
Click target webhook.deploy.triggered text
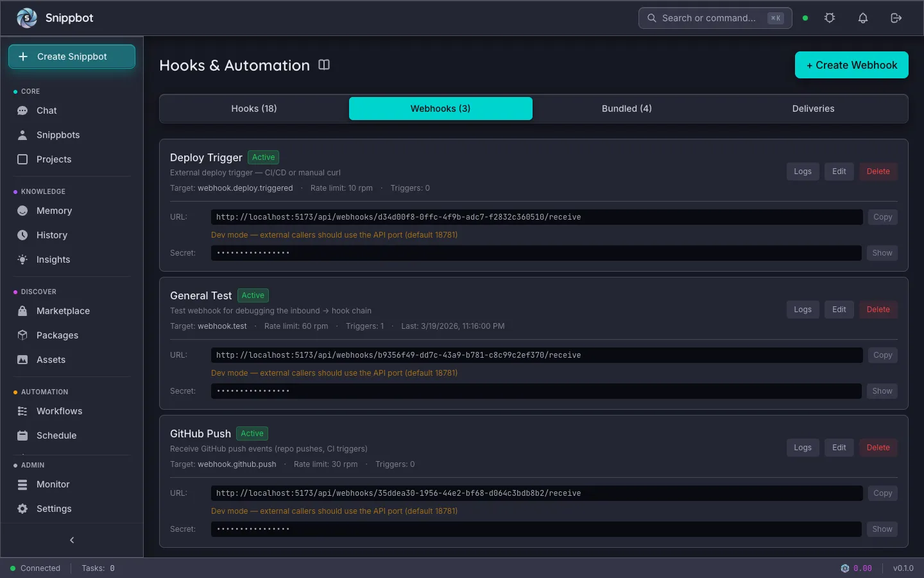[245, 188]
